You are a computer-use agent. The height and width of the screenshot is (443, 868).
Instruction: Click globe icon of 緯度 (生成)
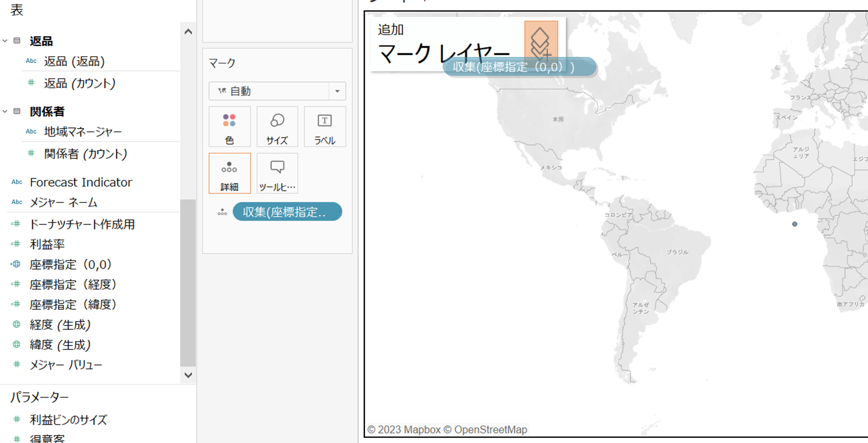[x=17, y=345]
